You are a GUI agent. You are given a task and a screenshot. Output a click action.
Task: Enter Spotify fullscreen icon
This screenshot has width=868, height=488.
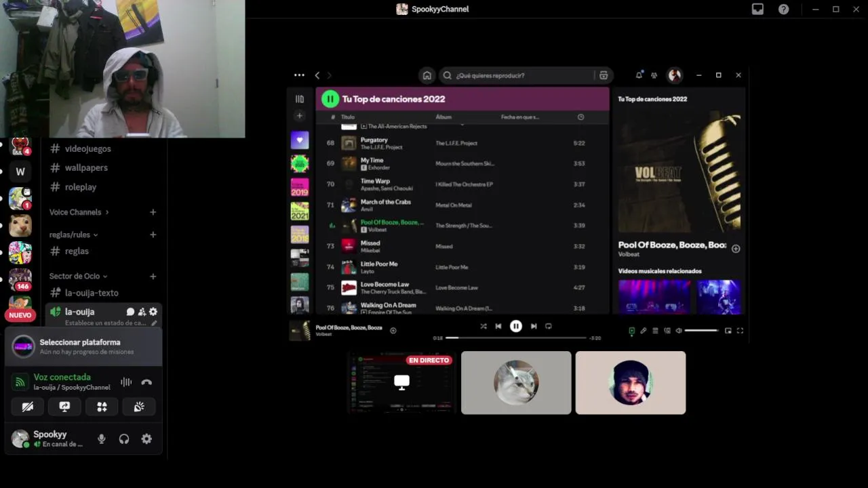click(740, 331)
